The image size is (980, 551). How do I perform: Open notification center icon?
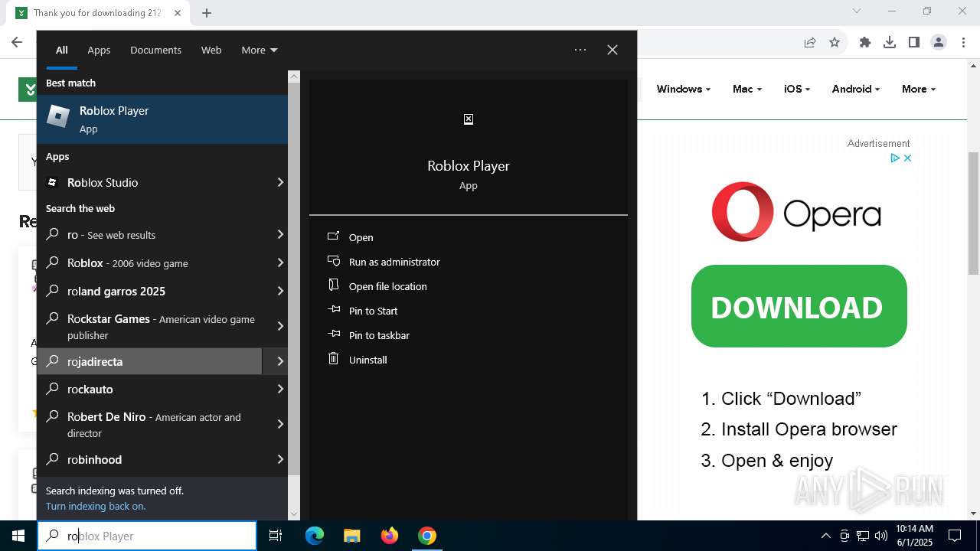pyautogui.click(x=955, y=536)
